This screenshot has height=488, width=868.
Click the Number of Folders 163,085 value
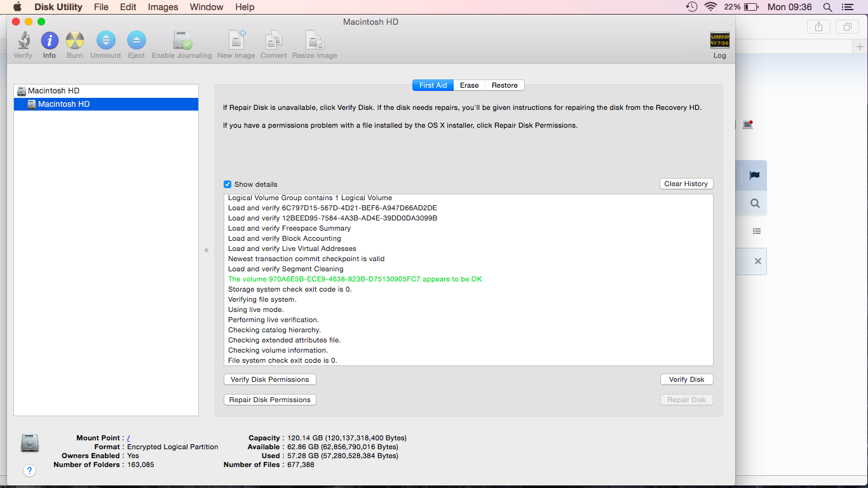[x=140, y=464]
